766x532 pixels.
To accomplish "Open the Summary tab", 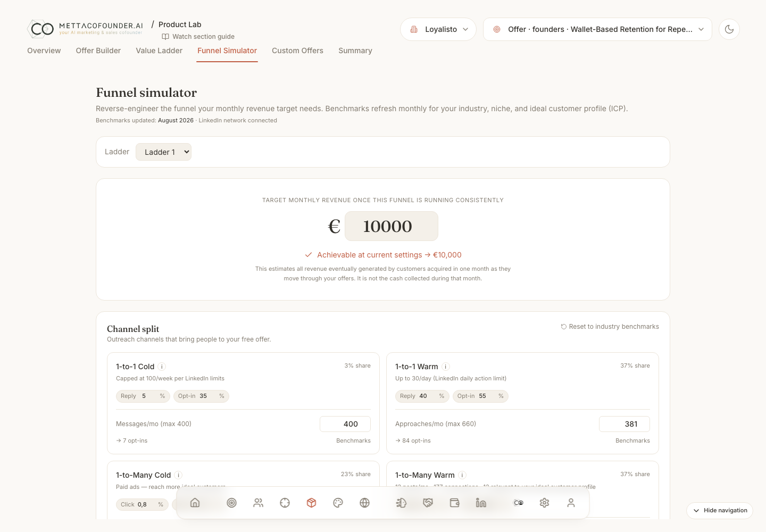I will point(355,51).
